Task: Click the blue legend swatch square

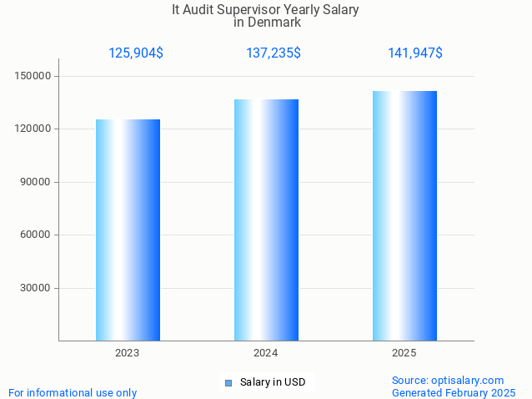Action: coord(228,382)
